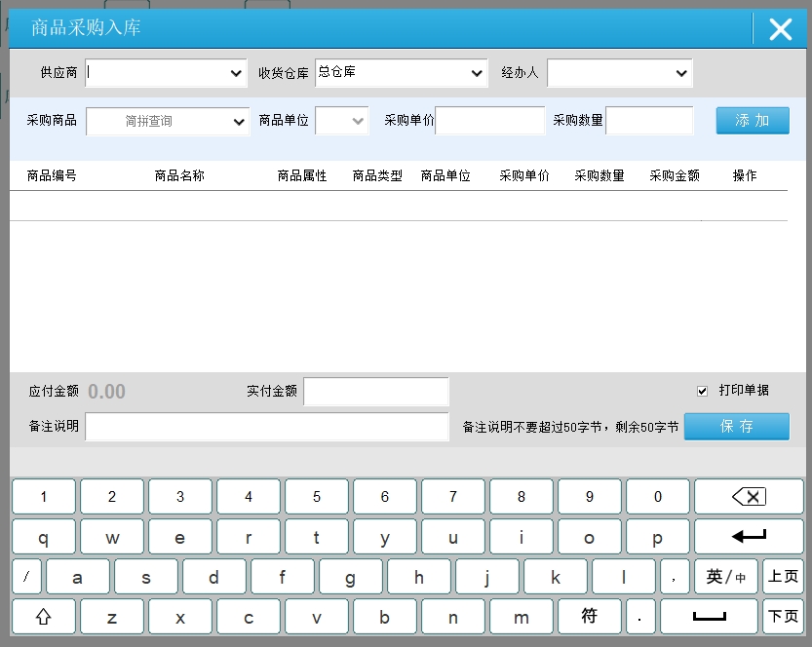Tap the Shift arrow key on the keyboard
This screenshot has height=647, width=812.
[43, 617]
